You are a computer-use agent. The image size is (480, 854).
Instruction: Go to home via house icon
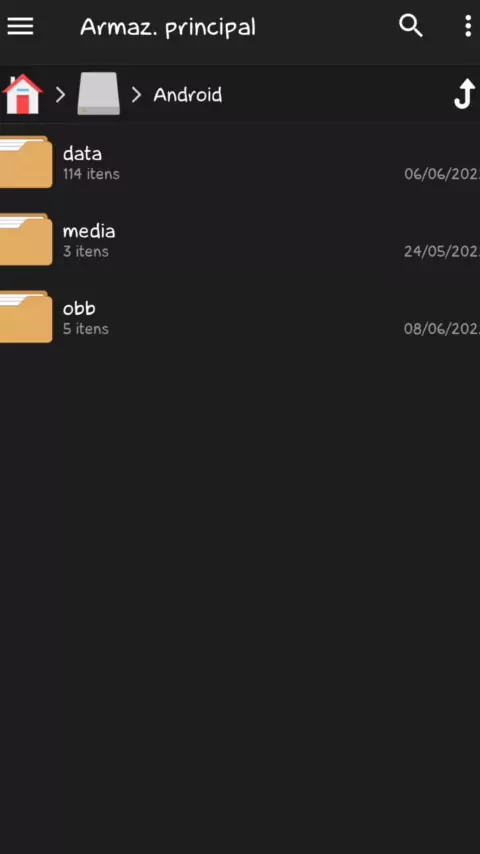(22, 94)
